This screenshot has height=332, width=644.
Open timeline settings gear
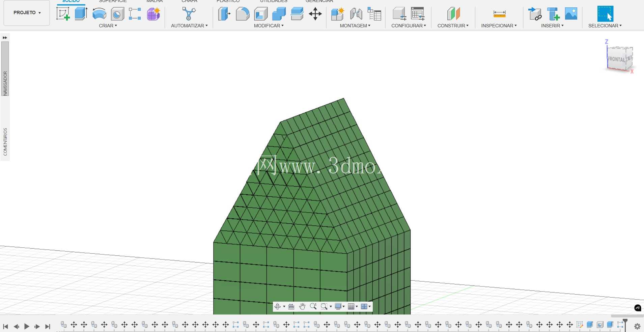(637, 326)
